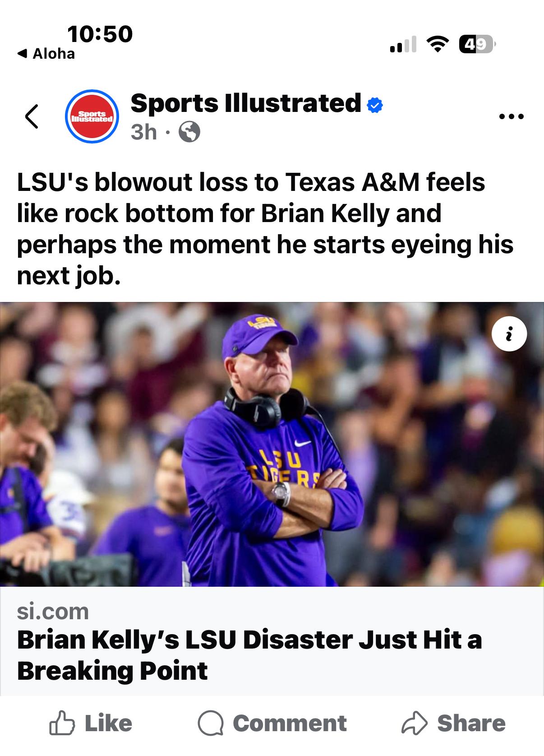Tap the 10:50 clock in status bar
The image size is (544, 756).
pyautogui.click(x=100, y=34)
